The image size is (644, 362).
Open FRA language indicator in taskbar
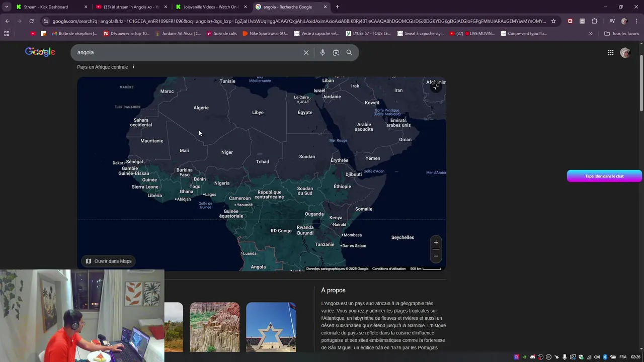click(x=623, y=357)
